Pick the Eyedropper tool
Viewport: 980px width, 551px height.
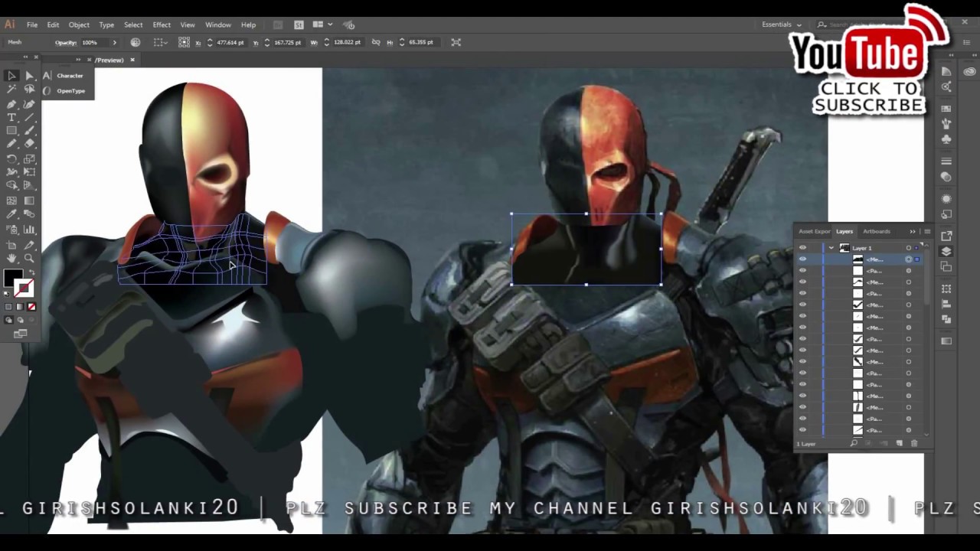click(x=11, y=215)
